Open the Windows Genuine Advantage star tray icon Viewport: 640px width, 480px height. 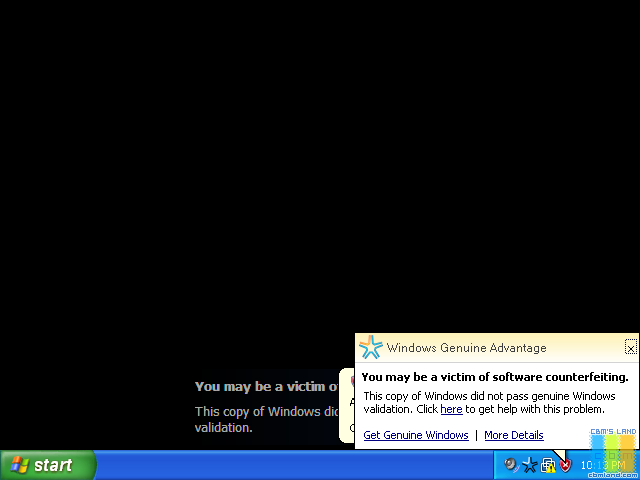(529, 465)
